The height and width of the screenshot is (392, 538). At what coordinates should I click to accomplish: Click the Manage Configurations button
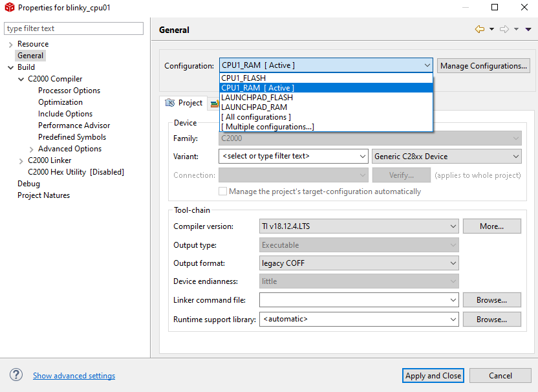[484, 65]
